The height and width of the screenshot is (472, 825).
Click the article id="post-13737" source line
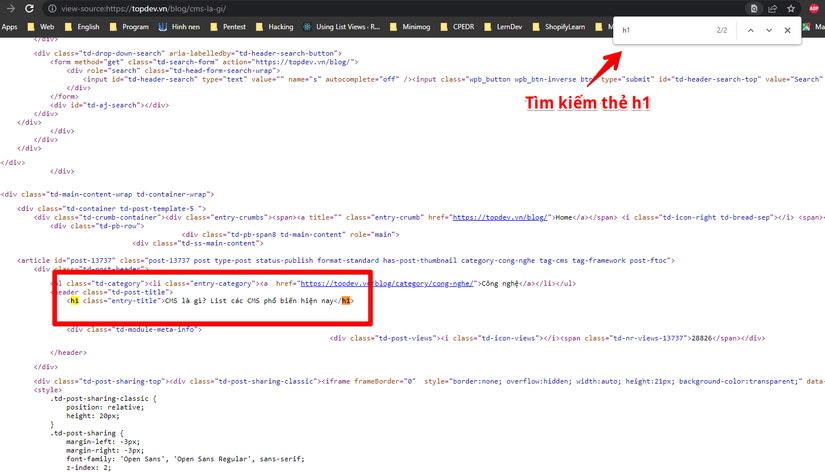tap(346, 260)
